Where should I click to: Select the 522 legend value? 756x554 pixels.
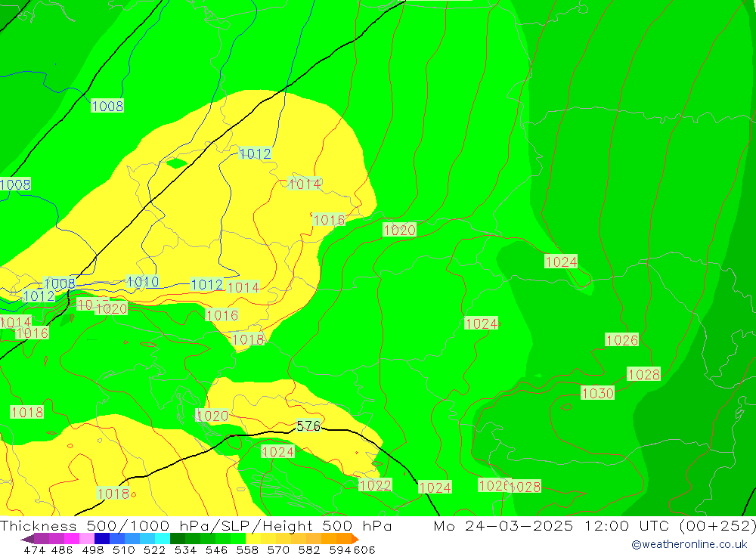153,549
